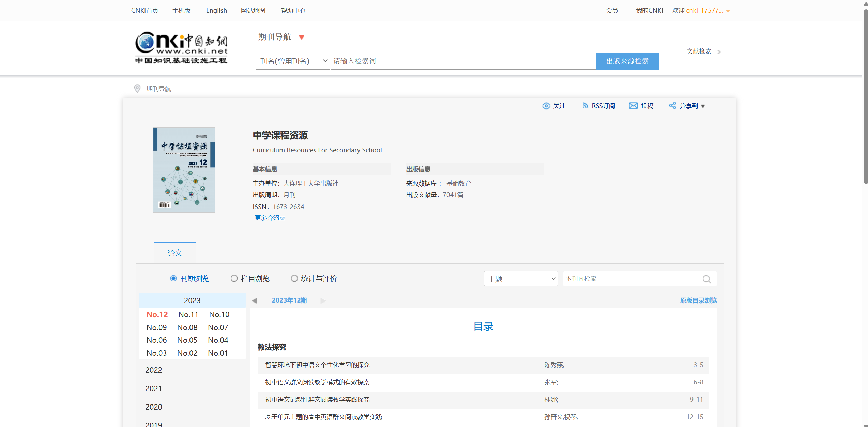
Task: Open 会员 in top menu
Action: pos(612,11)
